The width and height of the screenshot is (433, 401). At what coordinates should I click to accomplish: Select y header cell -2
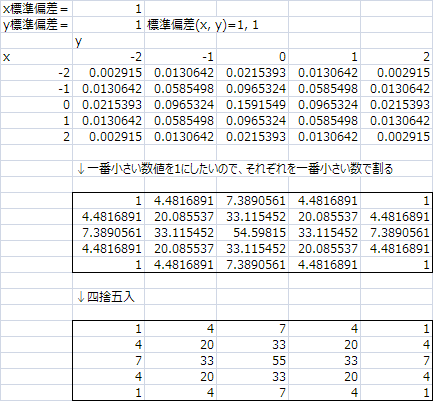[x=108, y=57]
